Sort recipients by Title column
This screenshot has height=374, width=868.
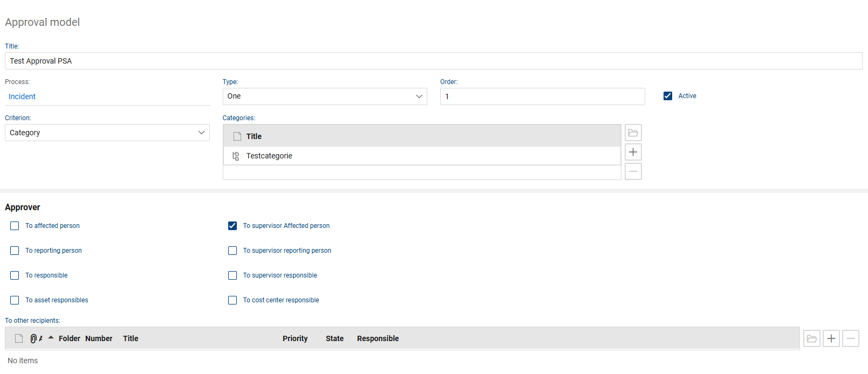[131, 338]
